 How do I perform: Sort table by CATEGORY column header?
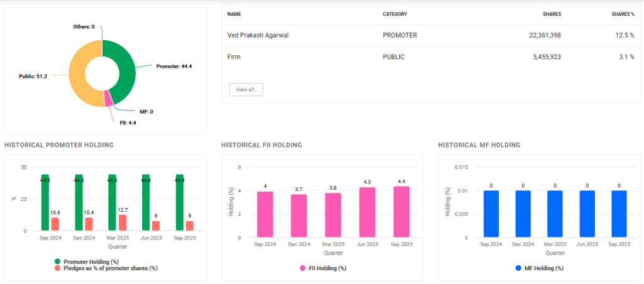pyautogui.click(x=394, y=14)
